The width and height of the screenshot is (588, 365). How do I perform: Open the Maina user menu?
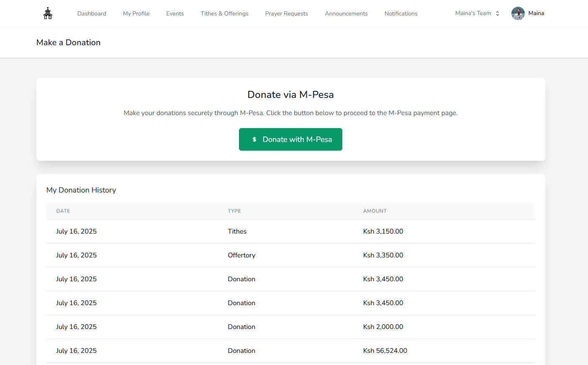point(528,13)
